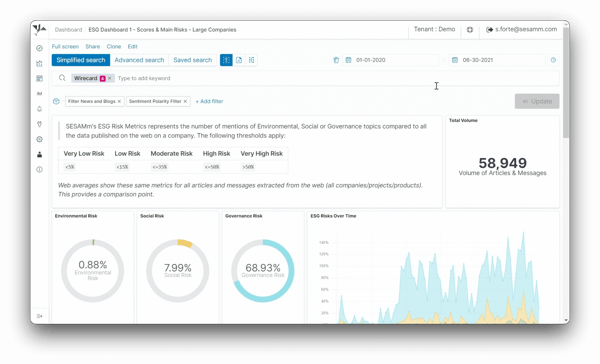
Task: Collapse the sidebar with bottom arrow icon
Action: 39,316
